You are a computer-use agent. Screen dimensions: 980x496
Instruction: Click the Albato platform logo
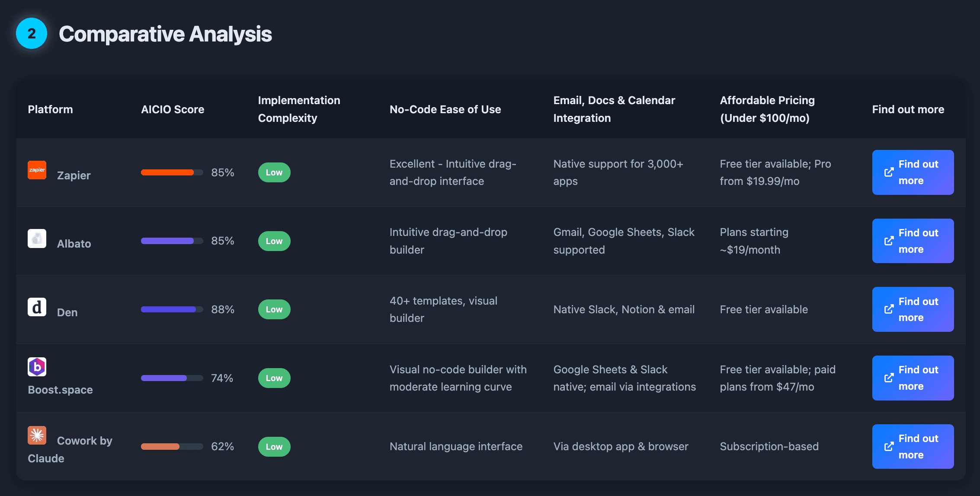pyautogui.click(x=37, y=238)
